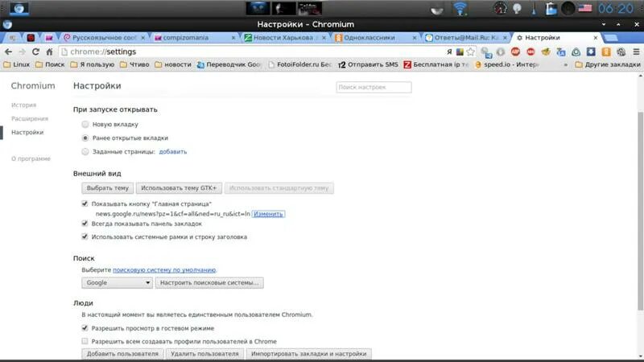This screenshot has width=644, height=362.
Task: Click the 'добавить' link for set pages
Action: (x=173, y=152)
